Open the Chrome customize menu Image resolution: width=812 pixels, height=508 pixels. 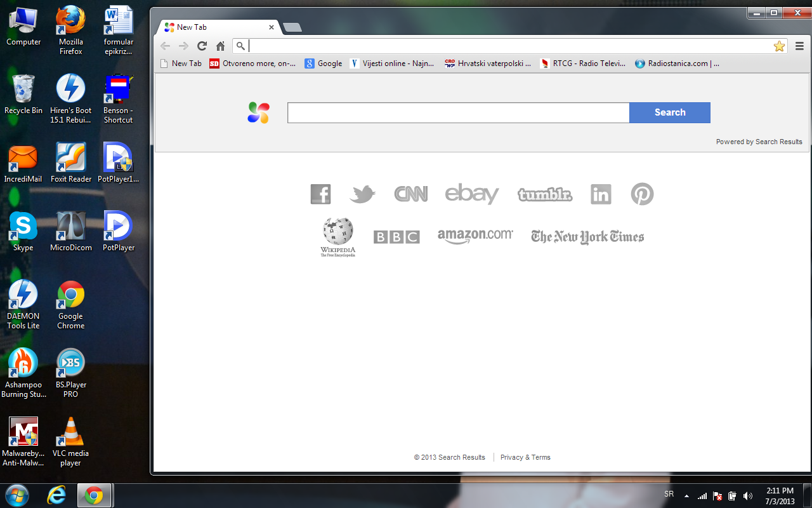799,46
